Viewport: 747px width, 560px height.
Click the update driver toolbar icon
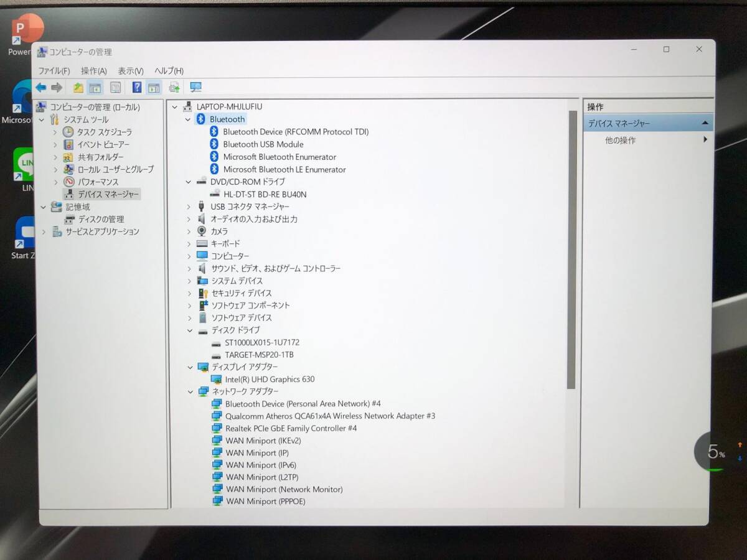click(174, 88)
